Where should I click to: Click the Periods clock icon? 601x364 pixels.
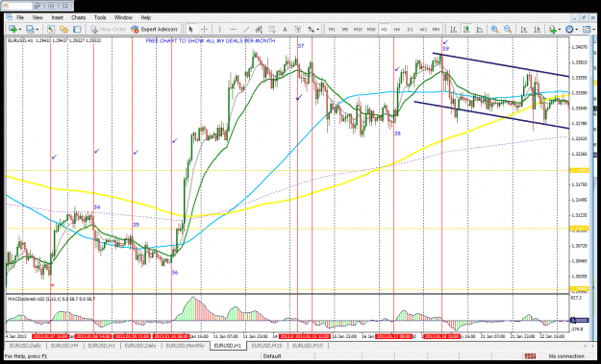point(569,29)
